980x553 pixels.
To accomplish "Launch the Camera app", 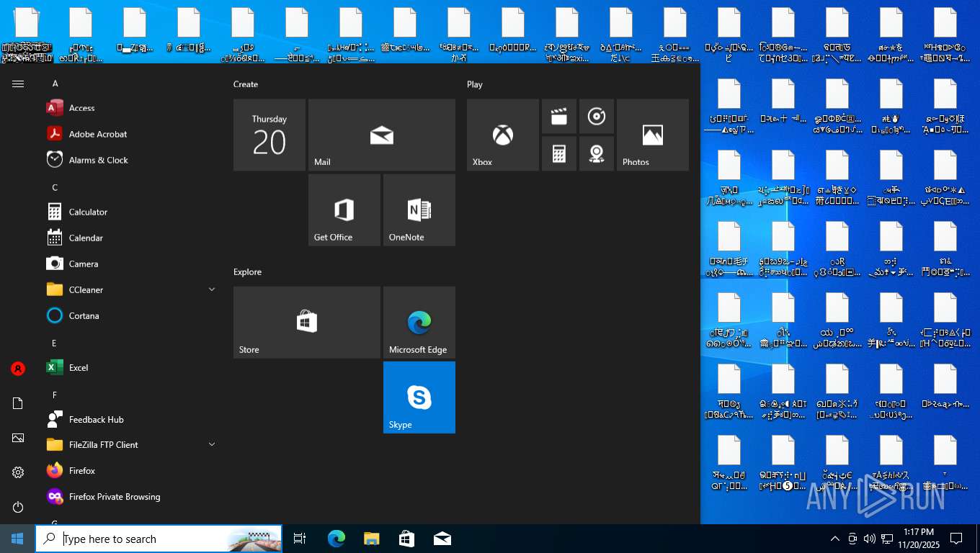I will coord(131,264).
